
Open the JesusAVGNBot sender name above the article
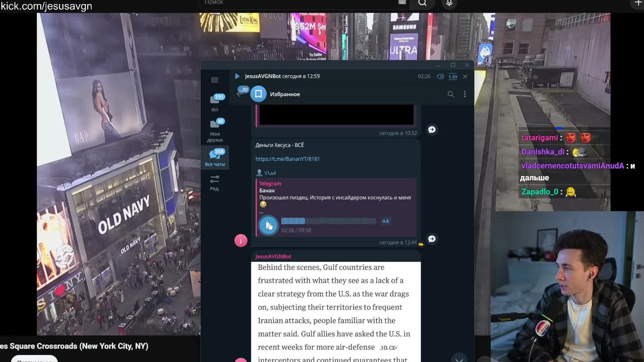pyautogui.click(x=273, y=256)
